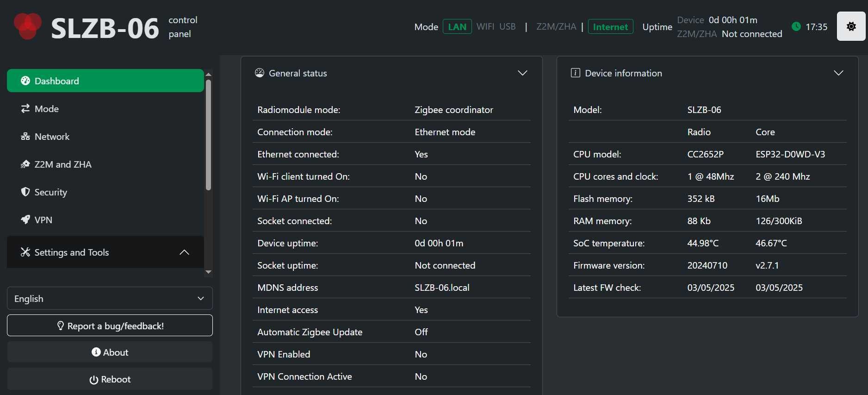Open the English language dropdown
Viewport: 868px width, 395px height.
[110, 298]
